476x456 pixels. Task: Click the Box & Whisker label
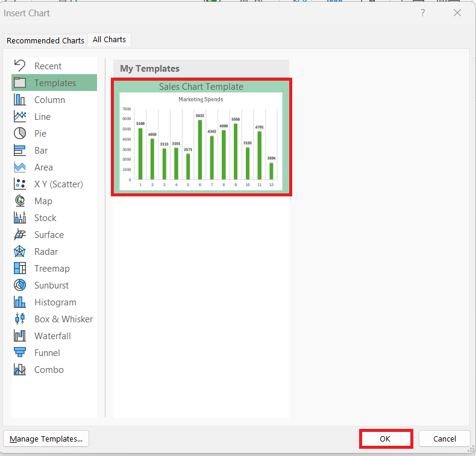(63, 319)
